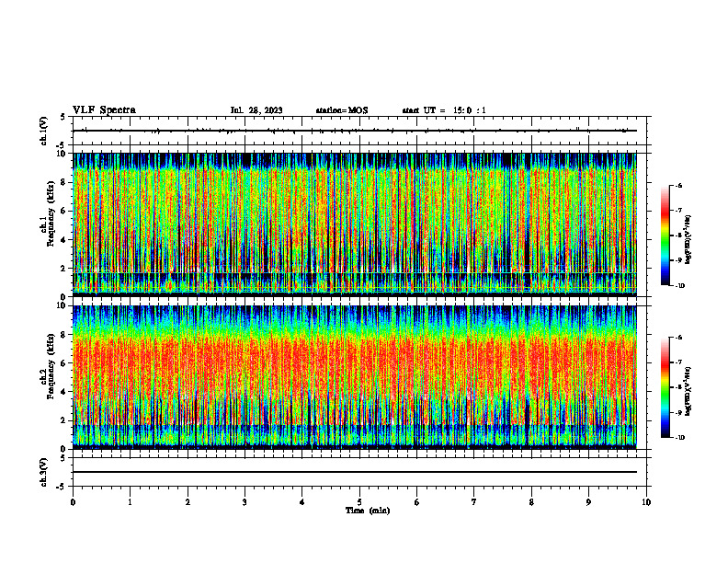Screen dimensions: 728x563
Task: Click time axis tick label "9"
Action: point(588,502)
